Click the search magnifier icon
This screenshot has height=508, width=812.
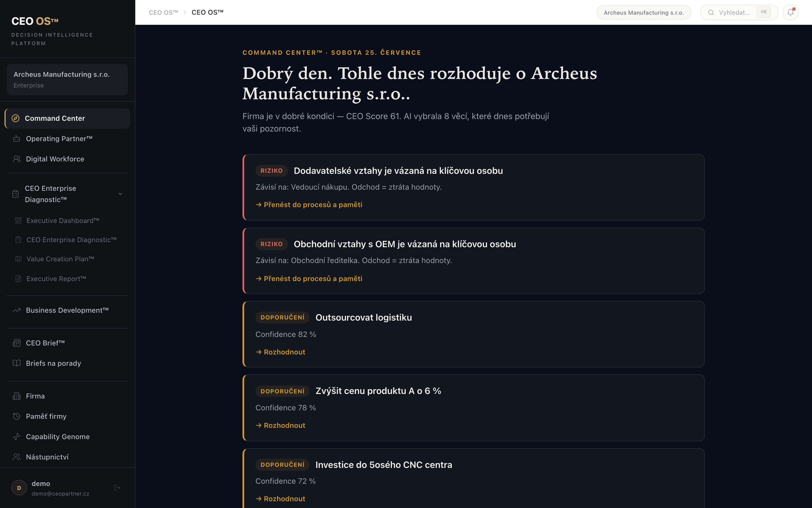pyautogui.click(x=711, y=12)
